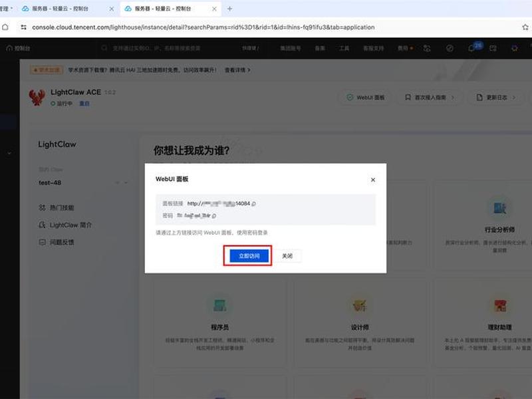Image resolution: width=532 pixels, height=399 pixels.
Task: Click the site information icon beside the URL
Action: click(23, 27)
